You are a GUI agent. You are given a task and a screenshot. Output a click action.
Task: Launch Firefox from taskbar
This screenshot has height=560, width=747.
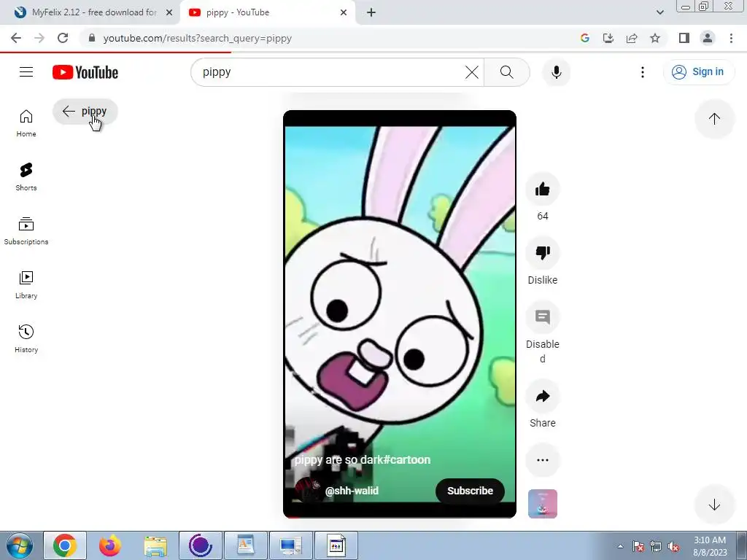pyautogui.click(x=110, y=545)
